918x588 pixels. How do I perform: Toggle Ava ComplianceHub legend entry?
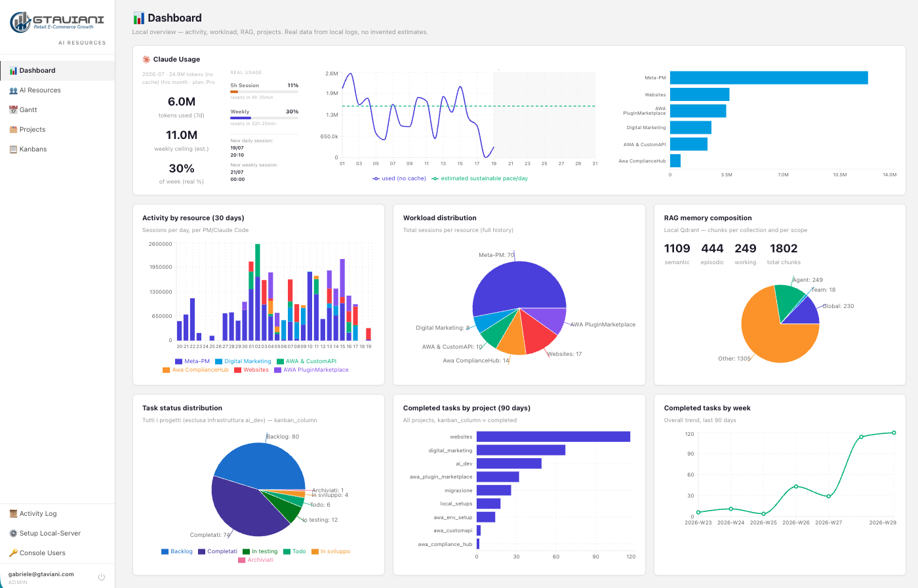(196, 370)
